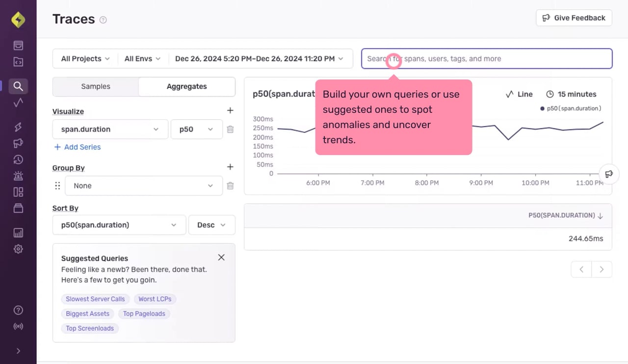Image resolution: width=628 pixels, height=364 pixels.
Task: Open the Dashboards sidebar icon
Action: (18, 192)
